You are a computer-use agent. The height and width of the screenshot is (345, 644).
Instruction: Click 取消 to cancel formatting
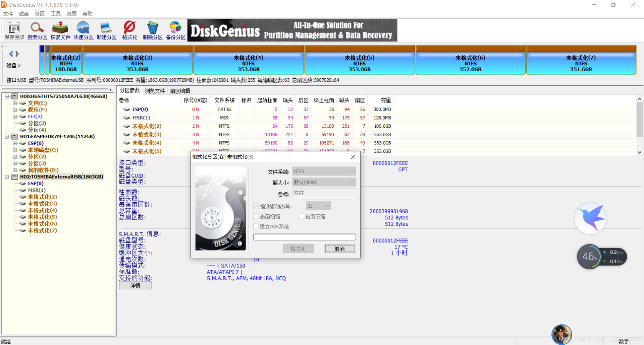tap(339, 249)
